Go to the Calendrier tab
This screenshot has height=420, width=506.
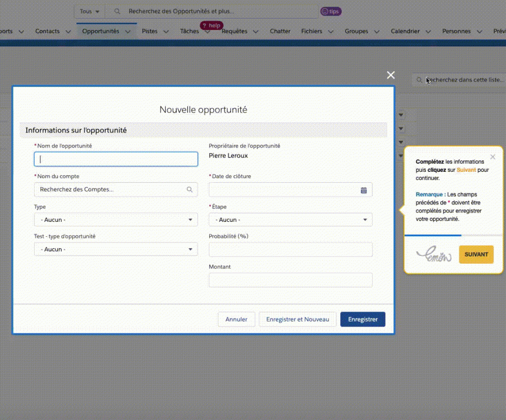406,31
